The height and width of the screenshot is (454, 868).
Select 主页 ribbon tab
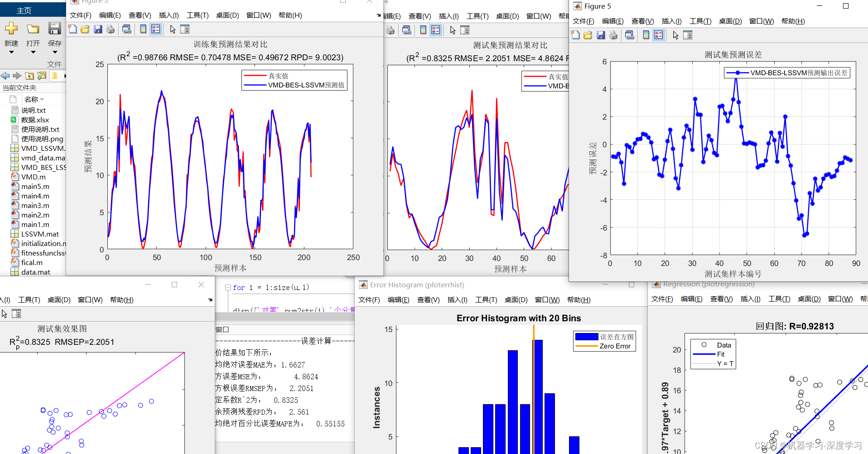24,10
